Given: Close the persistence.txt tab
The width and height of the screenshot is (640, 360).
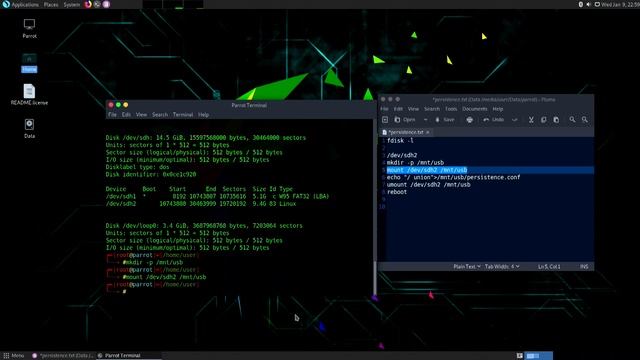Looking at the screenshot, I should (428, 132).
